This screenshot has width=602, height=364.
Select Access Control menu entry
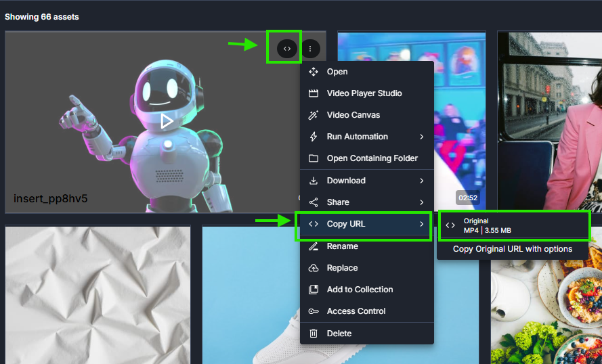tap(366, 311)
